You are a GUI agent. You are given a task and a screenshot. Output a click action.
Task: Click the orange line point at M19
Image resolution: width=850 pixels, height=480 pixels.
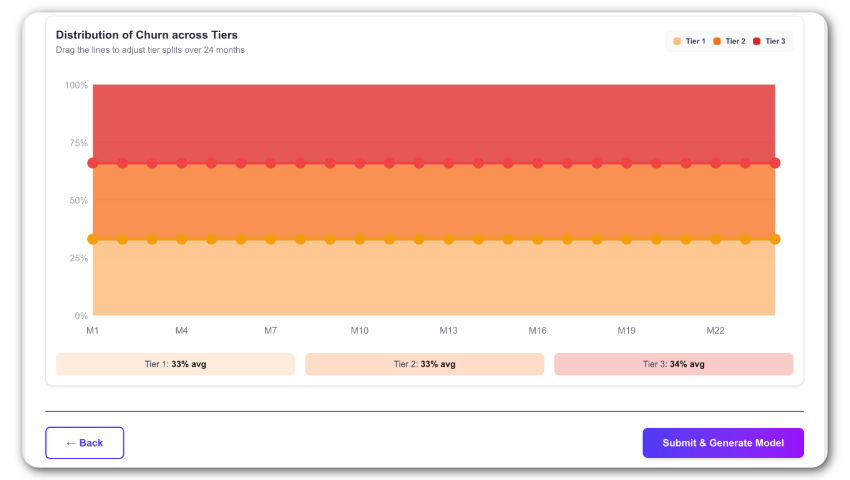(x=626, y=239)
